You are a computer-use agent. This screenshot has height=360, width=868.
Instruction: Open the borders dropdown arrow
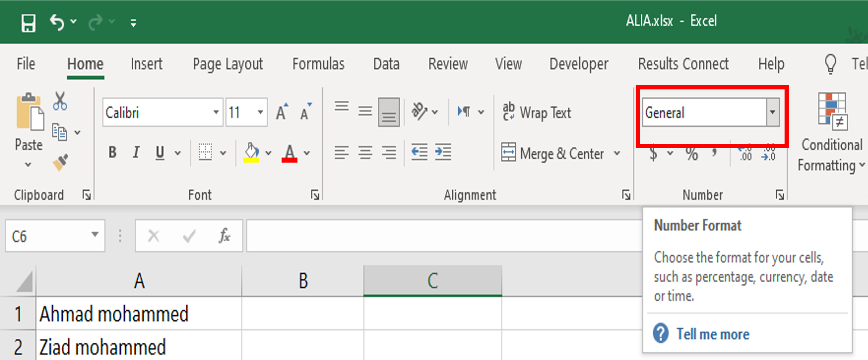click(223, 153)
